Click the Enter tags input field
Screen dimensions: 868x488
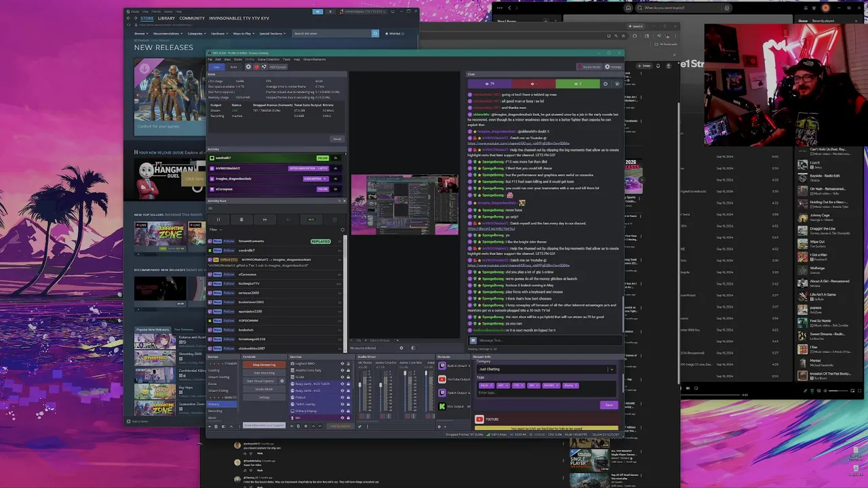(x=546, y=392)
